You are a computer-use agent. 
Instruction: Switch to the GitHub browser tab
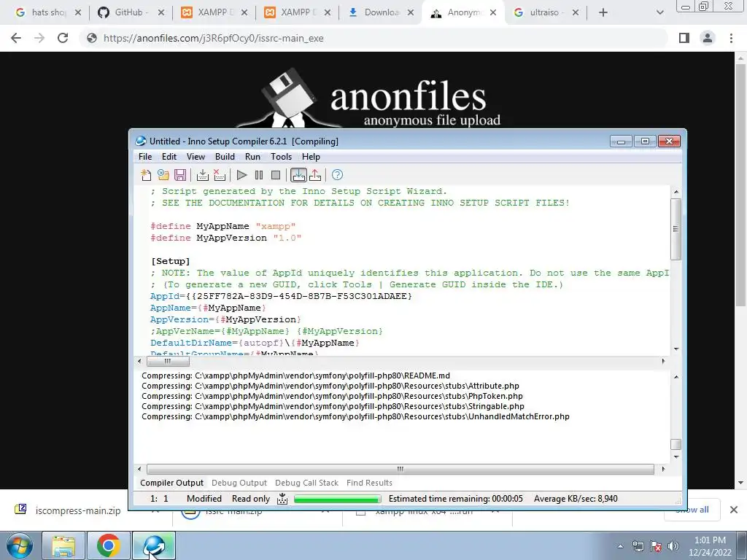pyautogui.click(x=131, y=12)
